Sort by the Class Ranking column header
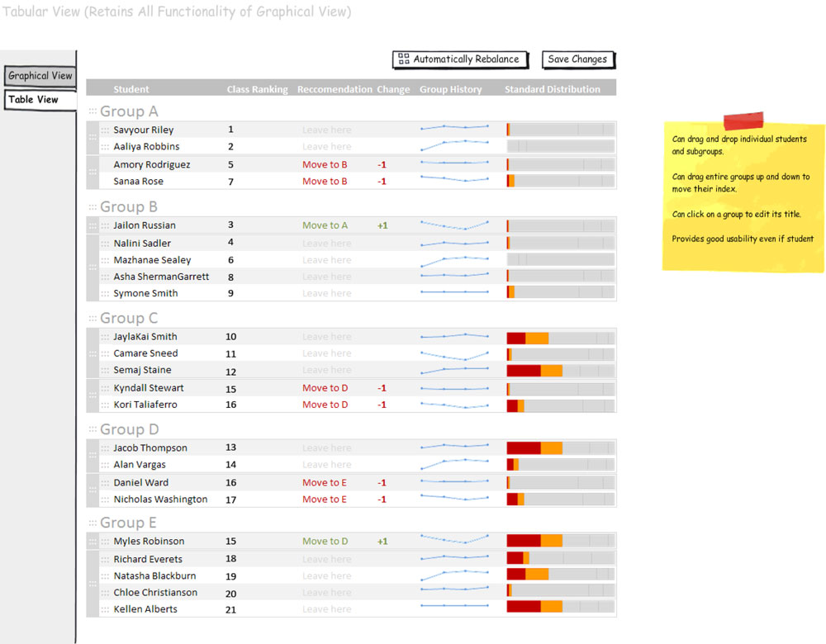The height and width of the screenshot is (644, 826). coord(257,89)
